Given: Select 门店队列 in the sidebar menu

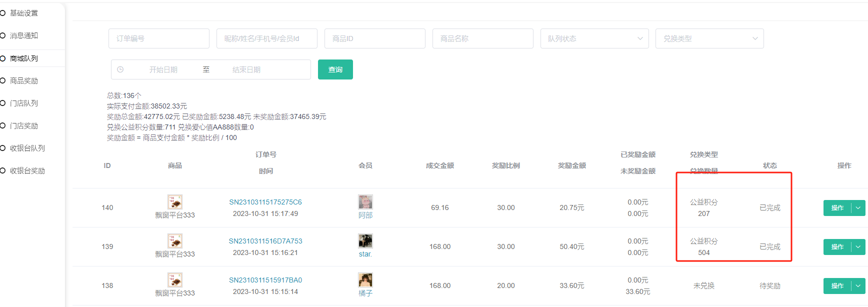Looking at the screenshot, I should pos(24,103).
